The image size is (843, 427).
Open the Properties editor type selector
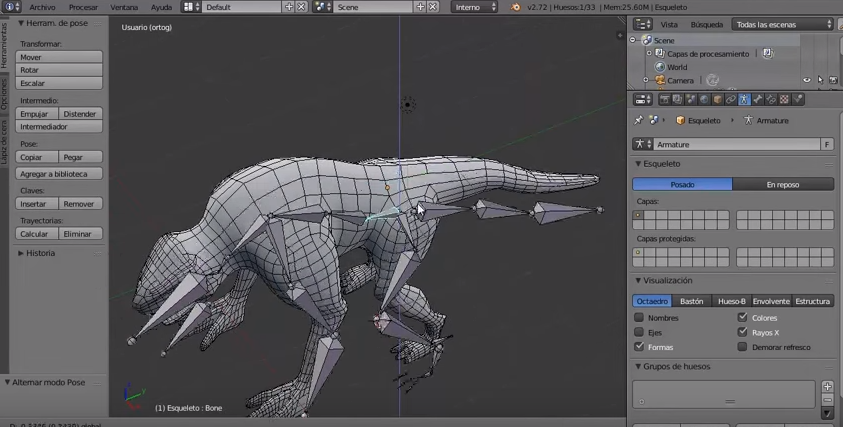642,99
